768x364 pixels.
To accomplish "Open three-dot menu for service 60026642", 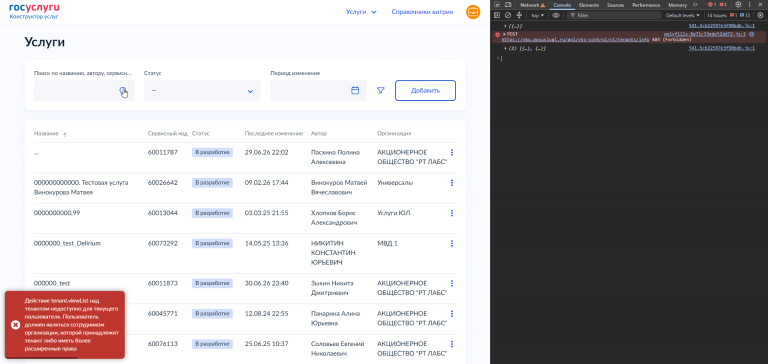I will (x=452, y=183).
